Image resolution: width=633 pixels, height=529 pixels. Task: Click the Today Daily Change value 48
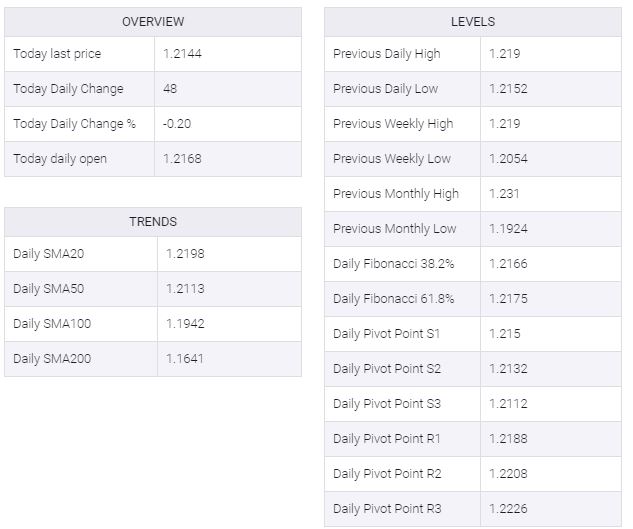pos(170,89)
